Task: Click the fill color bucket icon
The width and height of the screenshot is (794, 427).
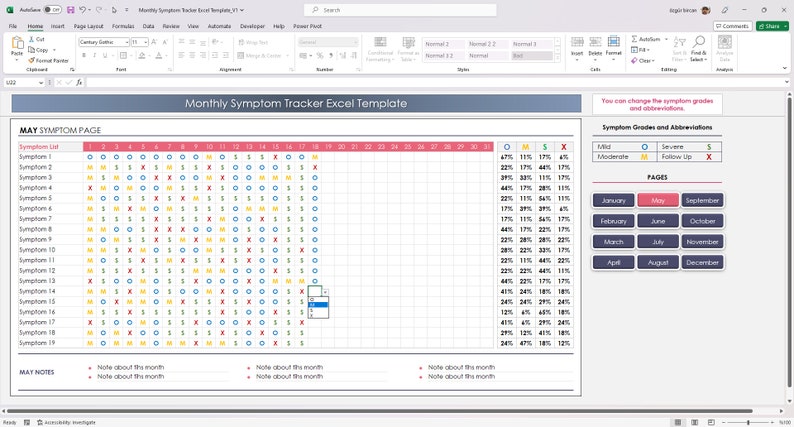Action: pos(142,55)
